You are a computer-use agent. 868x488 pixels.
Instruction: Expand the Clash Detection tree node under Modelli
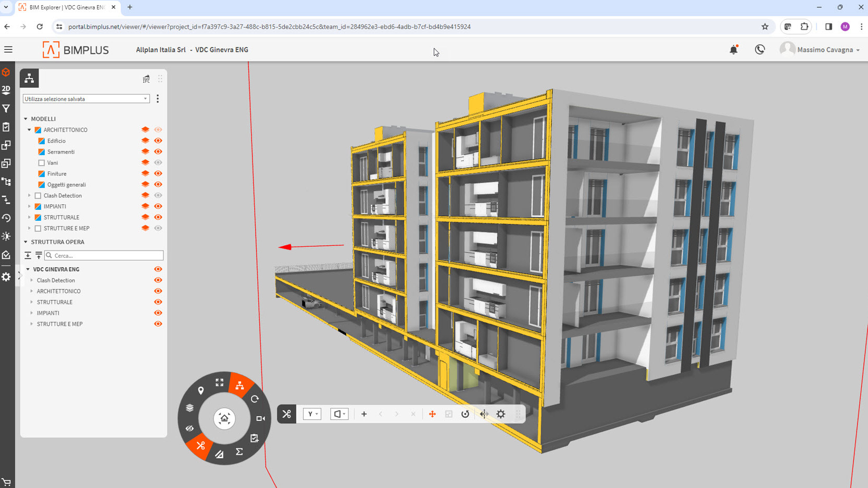[x=30, y=195]
